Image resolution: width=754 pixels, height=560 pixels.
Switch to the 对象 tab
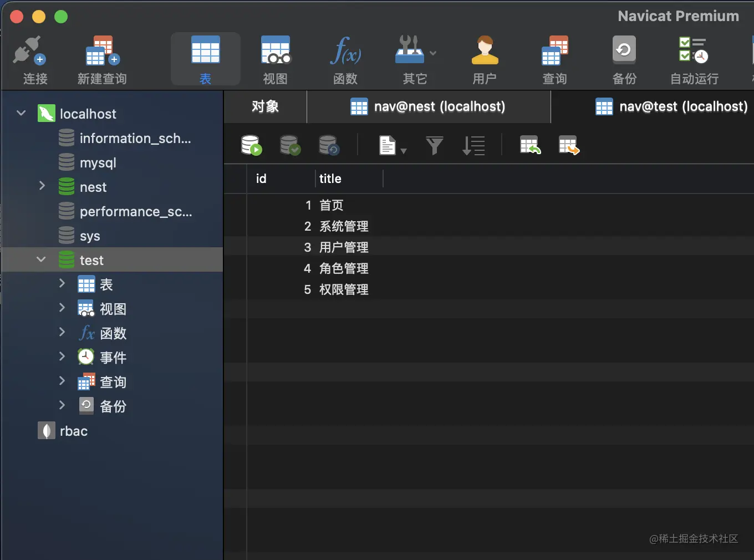point(265,106)
